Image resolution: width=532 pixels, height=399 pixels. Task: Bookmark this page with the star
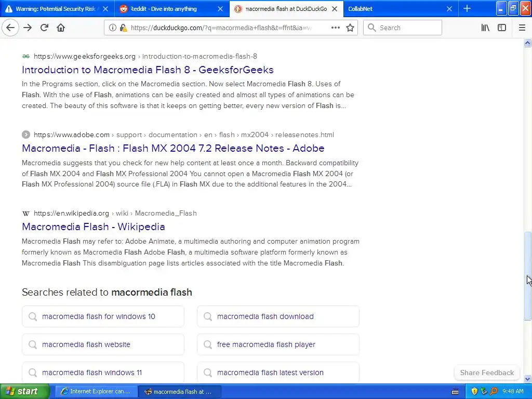point(350,28)
